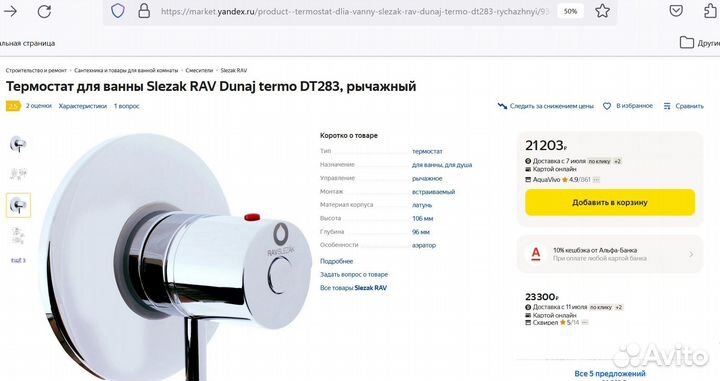Click the price-tracking graph icon
This screenshot has width=720, height=381.
[x=502, y=106]
